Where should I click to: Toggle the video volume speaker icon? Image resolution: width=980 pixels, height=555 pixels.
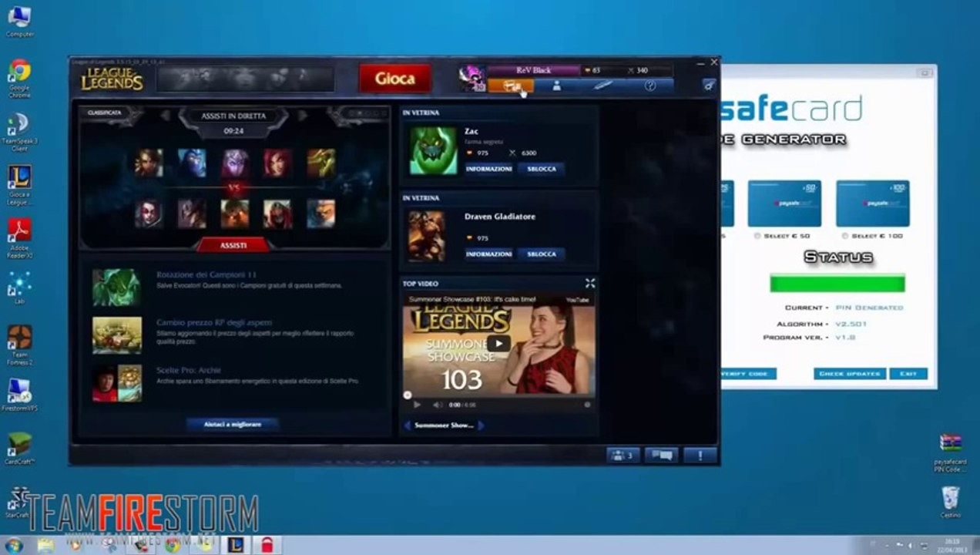pos(437,404)
